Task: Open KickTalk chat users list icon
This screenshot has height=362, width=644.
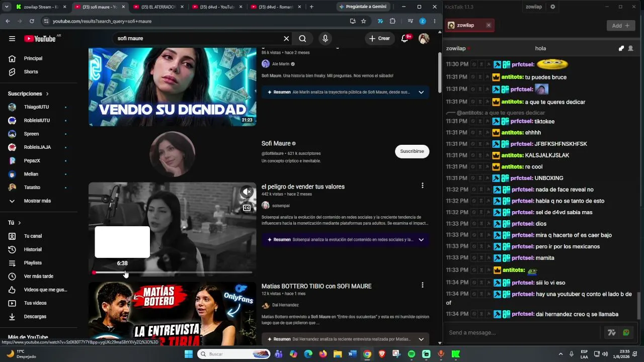Action: pyautogui.click(x=630, y=48)
